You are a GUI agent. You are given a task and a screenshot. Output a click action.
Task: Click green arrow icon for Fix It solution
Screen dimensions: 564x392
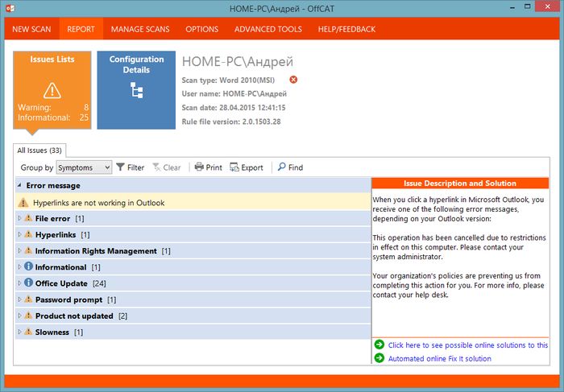pos(379,358)
